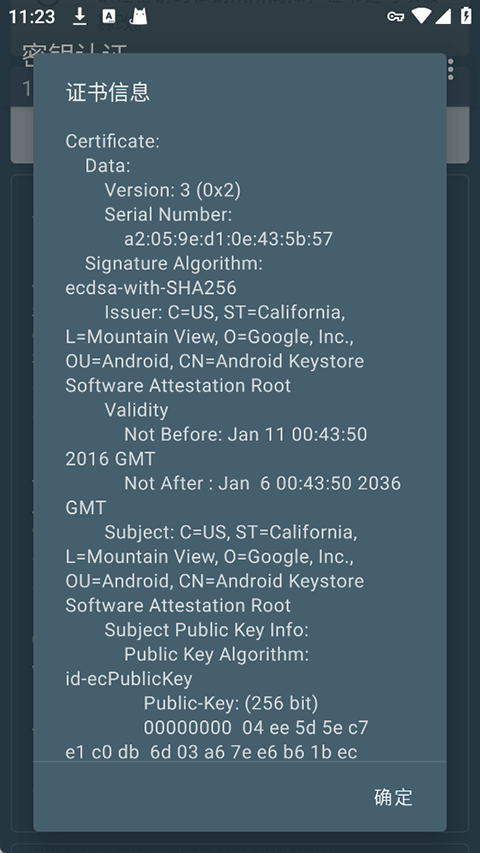Tap the Wi-Fi signal status icon
Viewport: 480px width, 853px height.
[x=421, y=16]
